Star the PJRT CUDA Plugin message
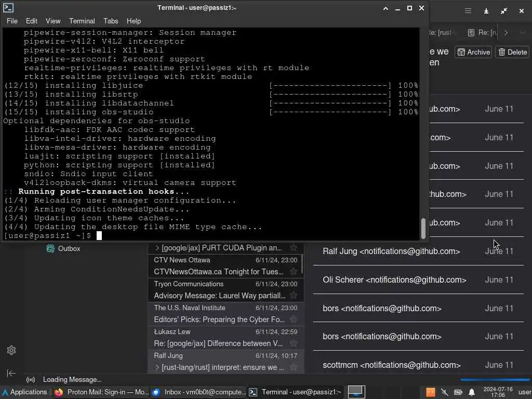Viewport: 532px width, 399px height. pos(294,248)
